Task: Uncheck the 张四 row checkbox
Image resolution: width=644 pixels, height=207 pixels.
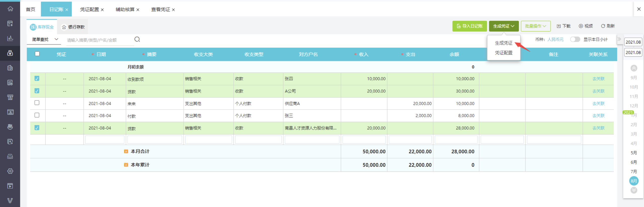Action: tap(37, 79)
